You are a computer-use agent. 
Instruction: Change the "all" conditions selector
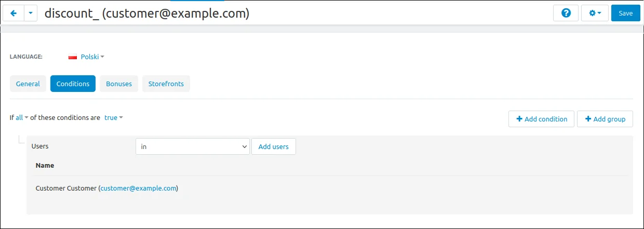pyautogui.click(x=22, y=117)
